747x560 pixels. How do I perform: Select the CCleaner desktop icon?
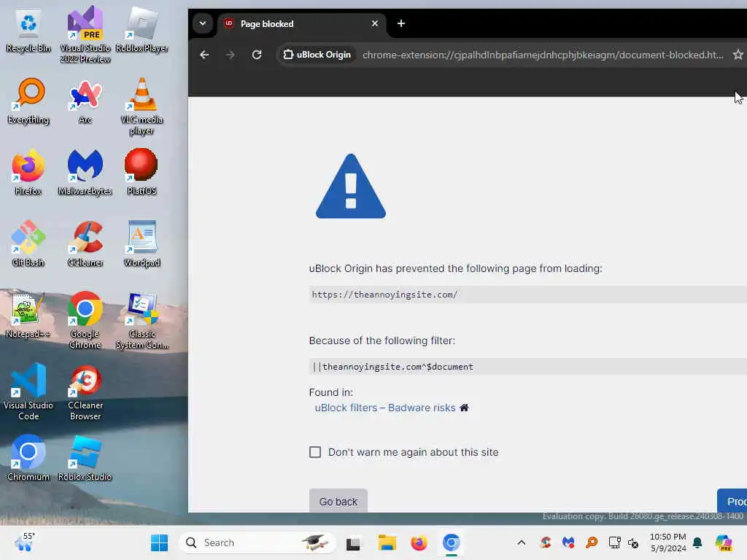pyautogui.click(x=85, y=244)
